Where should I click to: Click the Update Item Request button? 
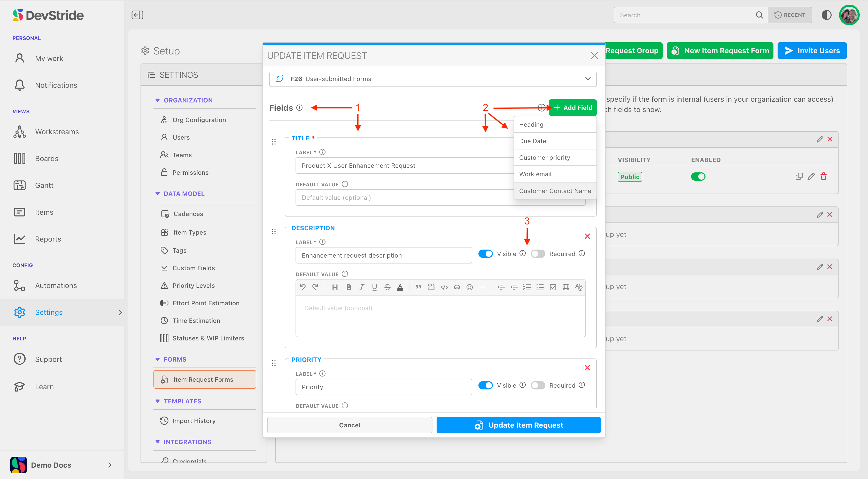coord(518,425)
